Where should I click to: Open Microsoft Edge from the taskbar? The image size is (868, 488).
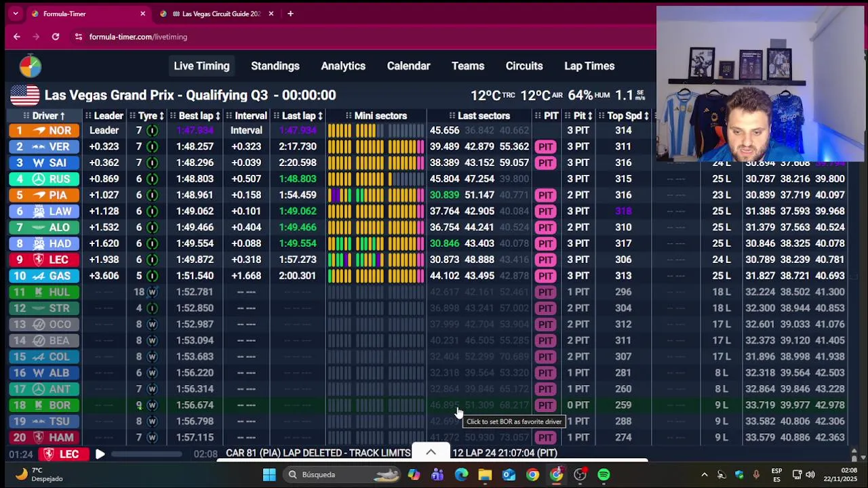[461, 474]
